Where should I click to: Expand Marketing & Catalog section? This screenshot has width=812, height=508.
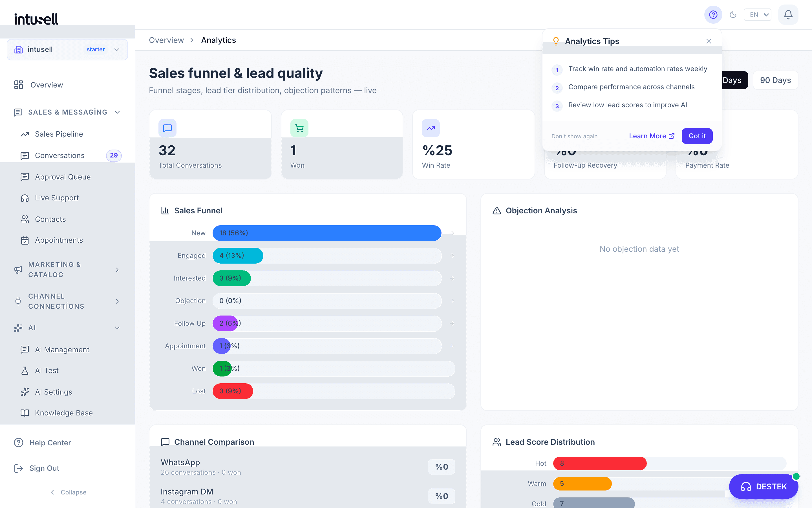(67, 270)
